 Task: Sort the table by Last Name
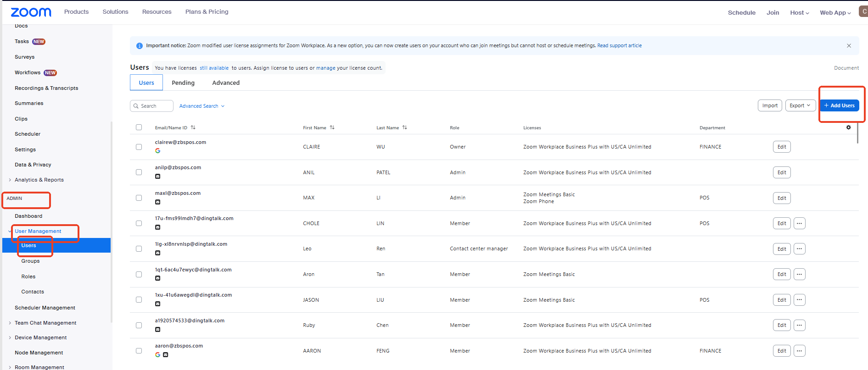coord(405,127)
